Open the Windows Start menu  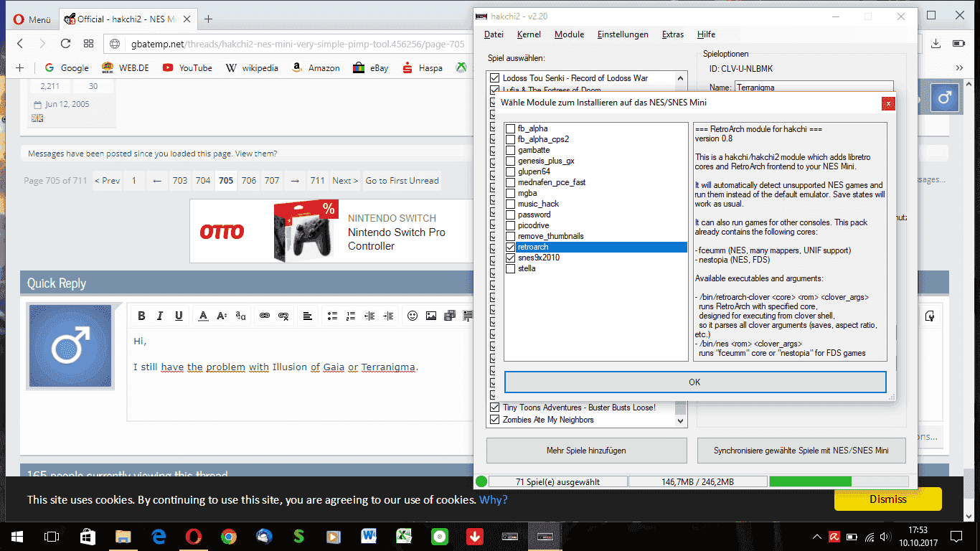(17, 536)
